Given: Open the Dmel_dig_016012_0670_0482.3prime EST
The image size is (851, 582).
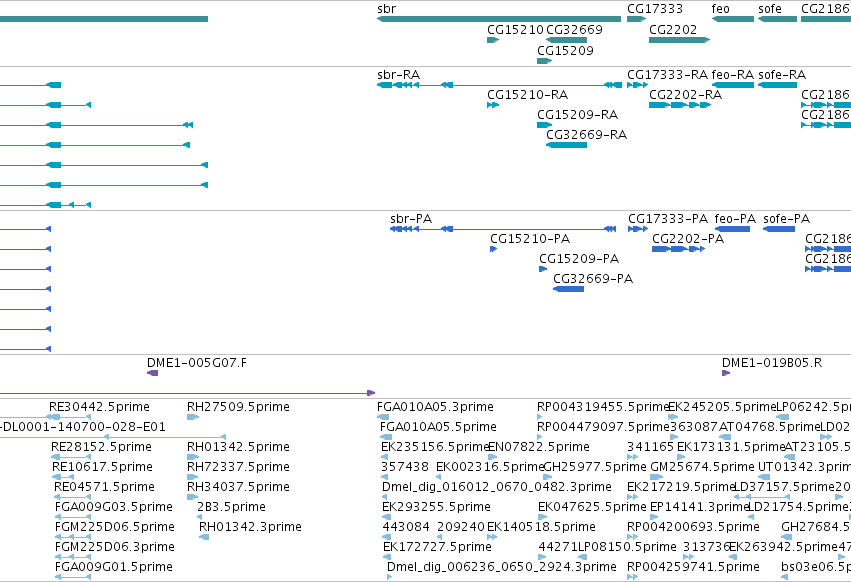Looking at the screenshot, I should pos(385,497).
